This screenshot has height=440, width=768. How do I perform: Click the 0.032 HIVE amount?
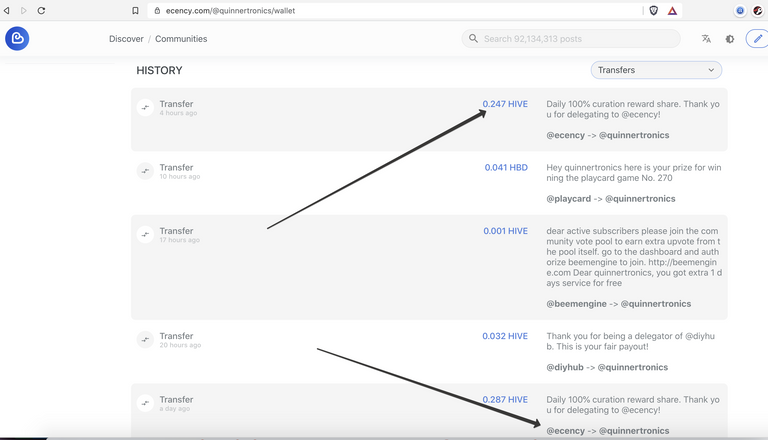click(505, 336)
